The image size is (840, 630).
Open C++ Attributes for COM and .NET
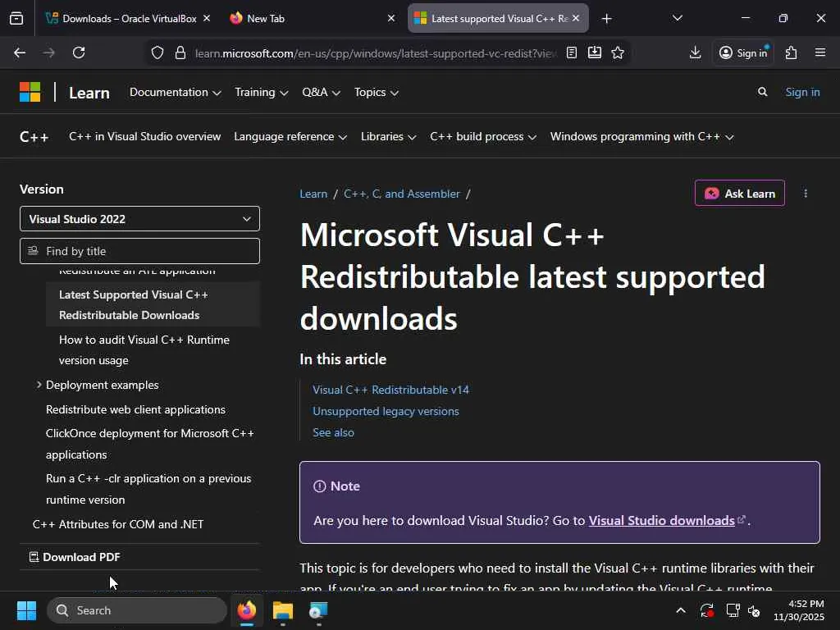[x=118, y=524]
